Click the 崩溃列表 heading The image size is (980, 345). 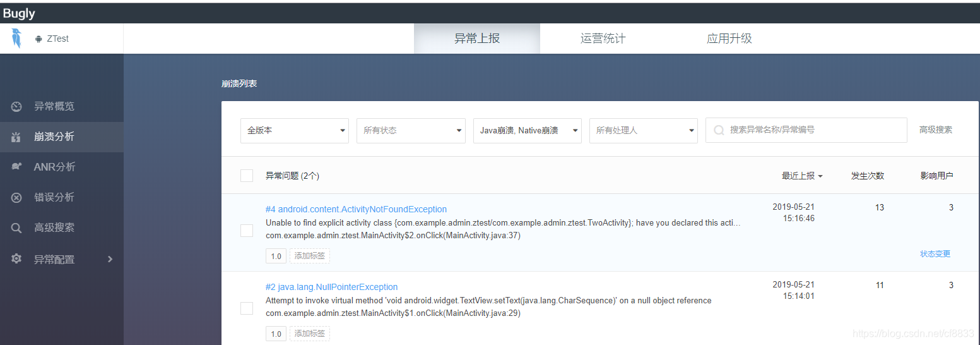pyautogui.click(x=239, y=83)
